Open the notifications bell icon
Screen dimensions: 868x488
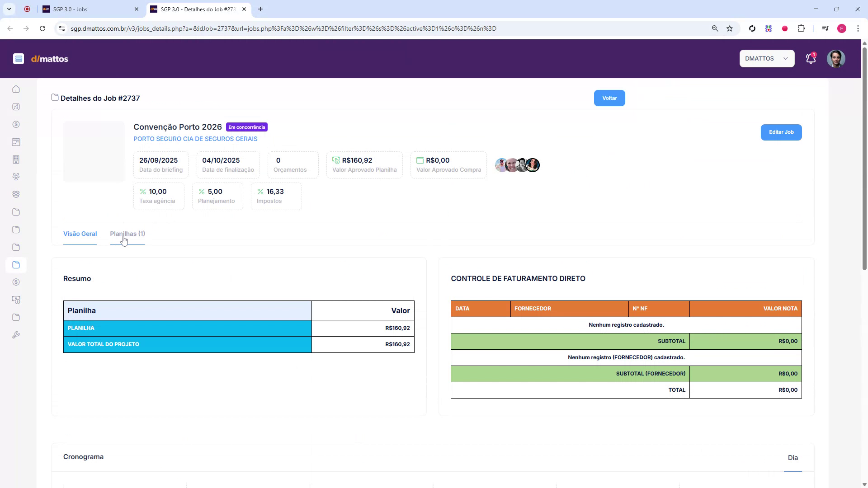810,59
